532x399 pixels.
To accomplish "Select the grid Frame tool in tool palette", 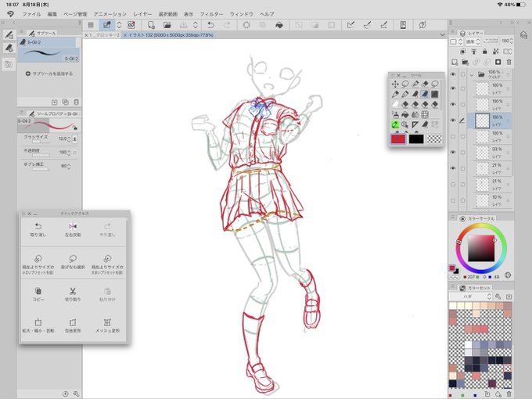I will point(425,115).
